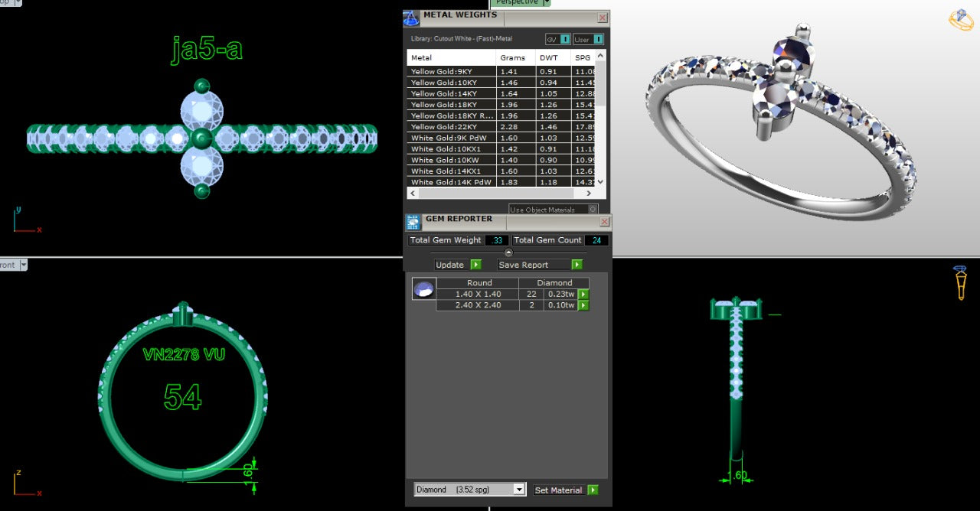This screenshot has height=511, width=980.
Task: Click green arrow on the 2.40 X 2.40 row
Action: coord(583,305)
